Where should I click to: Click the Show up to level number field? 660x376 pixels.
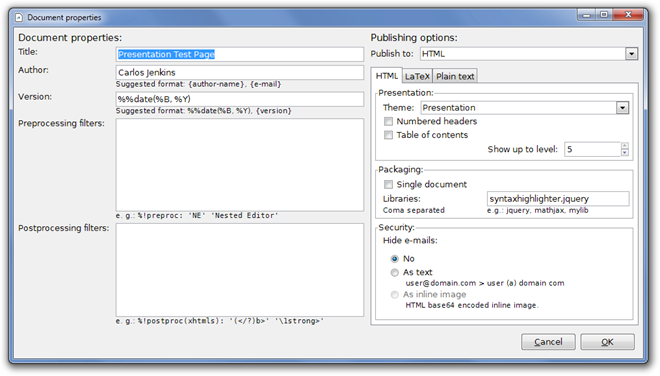[x=592, y=149]
